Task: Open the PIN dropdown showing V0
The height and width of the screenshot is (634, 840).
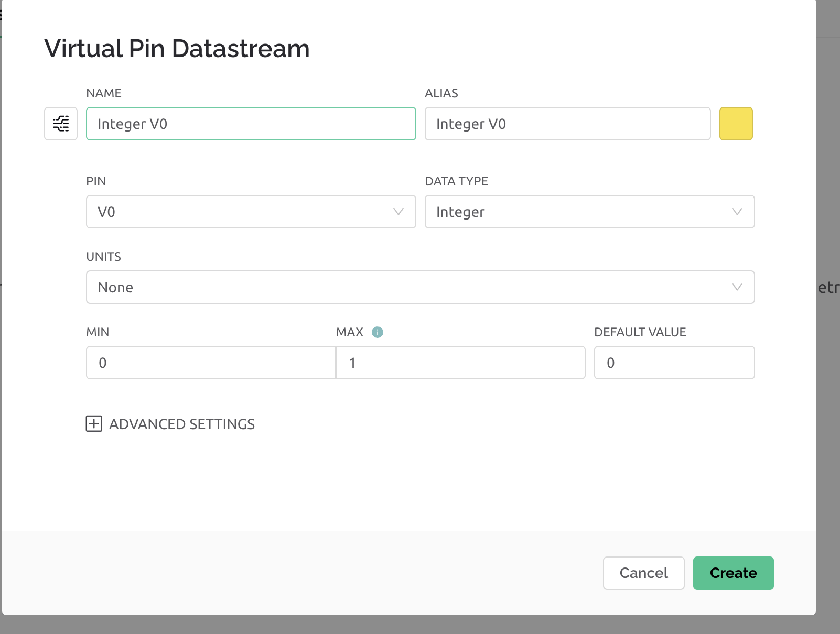Action: (241, 212)
